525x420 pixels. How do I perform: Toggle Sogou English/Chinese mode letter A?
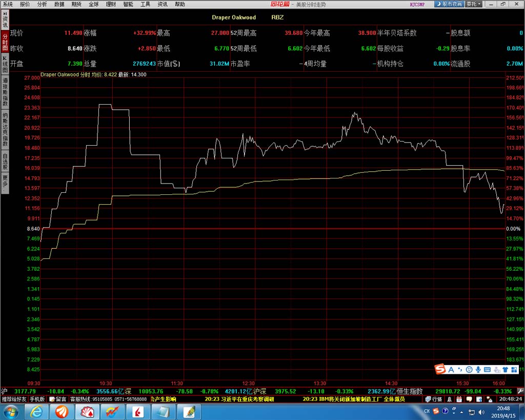[451, 370]
